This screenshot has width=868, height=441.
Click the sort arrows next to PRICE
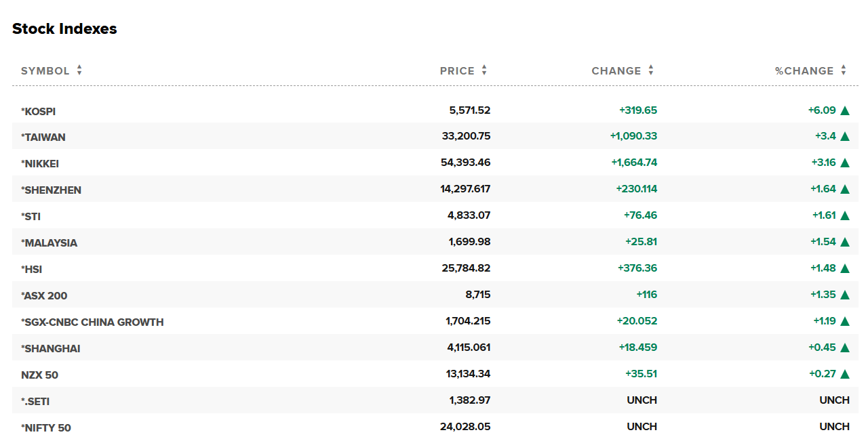point(484,70)
